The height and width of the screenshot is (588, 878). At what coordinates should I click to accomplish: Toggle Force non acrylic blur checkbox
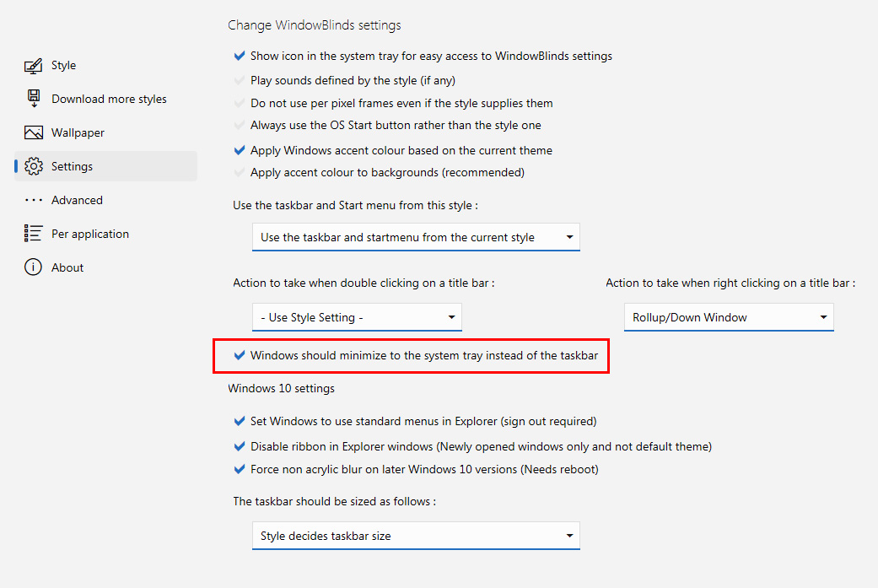tap(240, 469)
